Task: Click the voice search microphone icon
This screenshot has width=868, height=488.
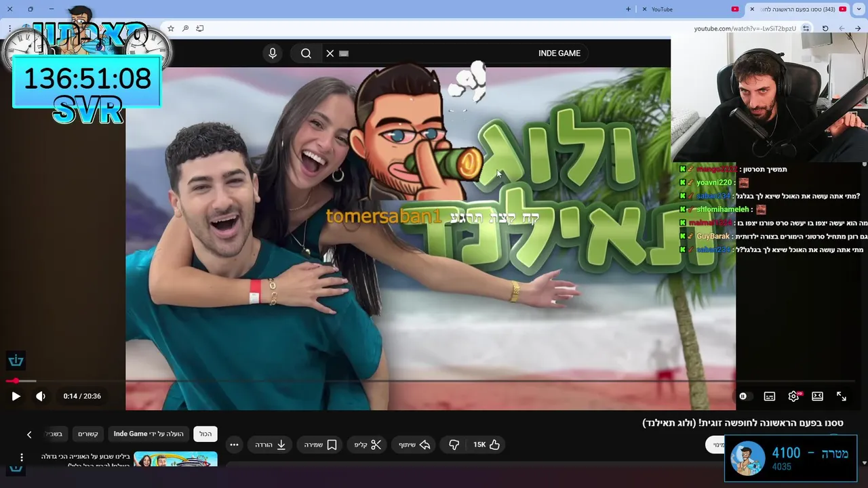Action: [x=273, y=54]
